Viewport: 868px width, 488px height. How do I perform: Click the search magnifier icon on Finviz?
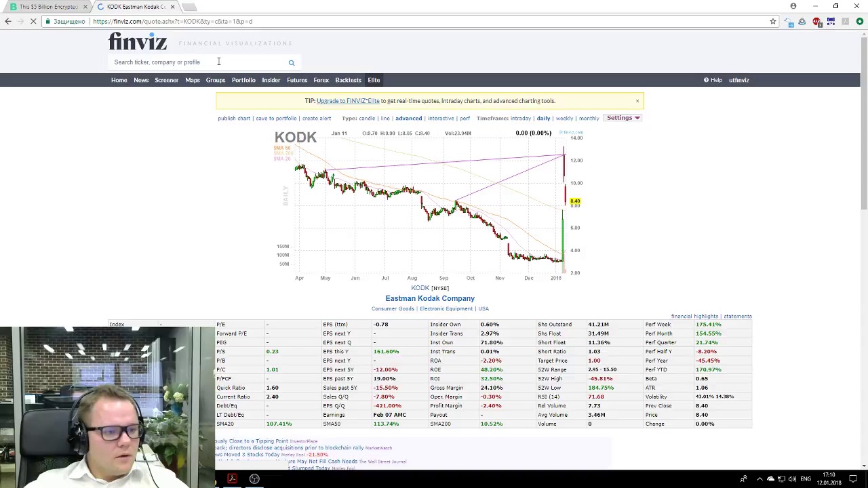[292, 63]
